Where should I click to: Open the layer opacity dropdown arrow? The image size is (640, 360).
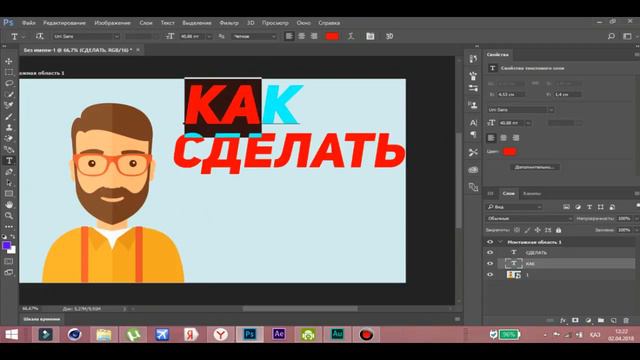[636, 219]
